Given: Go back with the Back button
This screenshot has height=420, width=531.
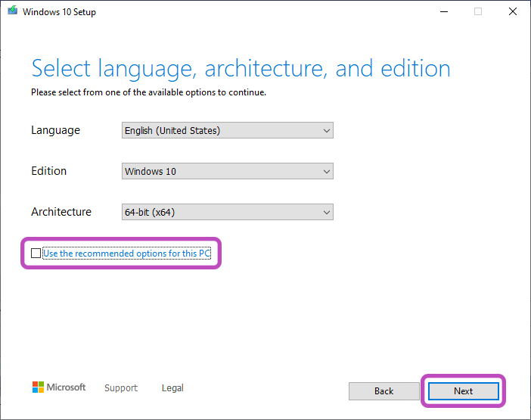Looking at the screenshot, I should point(383,391).
